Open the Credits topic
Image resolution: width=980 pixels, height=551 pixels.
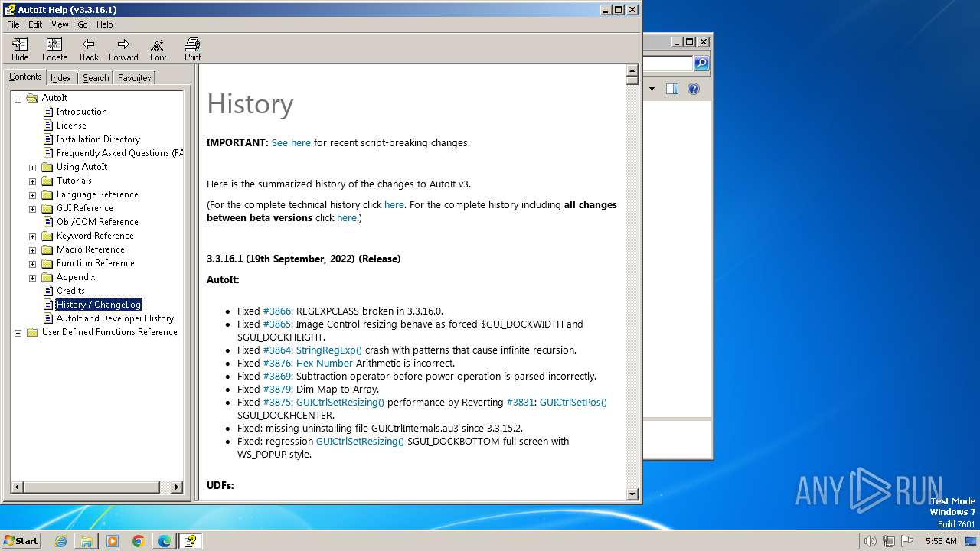point(70,291)
